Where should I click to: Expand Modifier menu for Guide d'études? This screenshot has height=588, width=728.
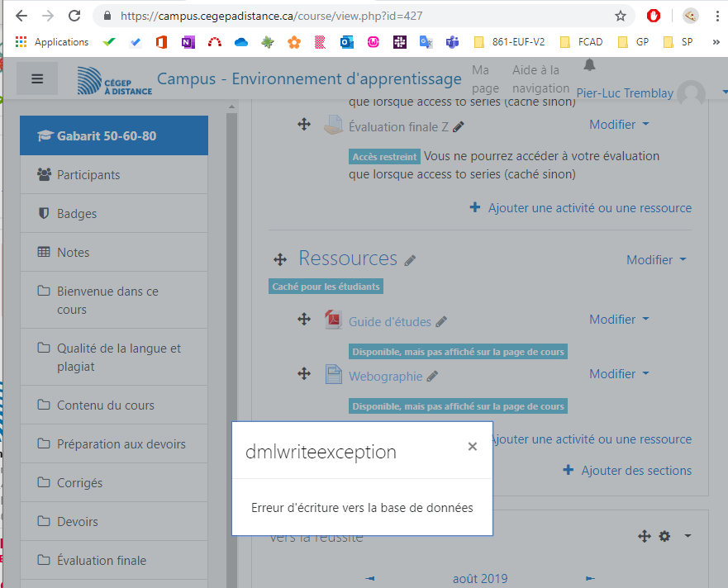[619, 320]
